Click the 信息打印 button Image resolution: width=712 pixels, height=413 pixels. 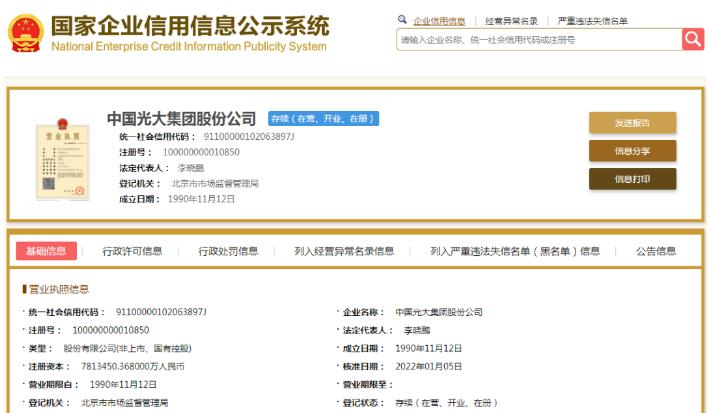click(x=633, y=179)
